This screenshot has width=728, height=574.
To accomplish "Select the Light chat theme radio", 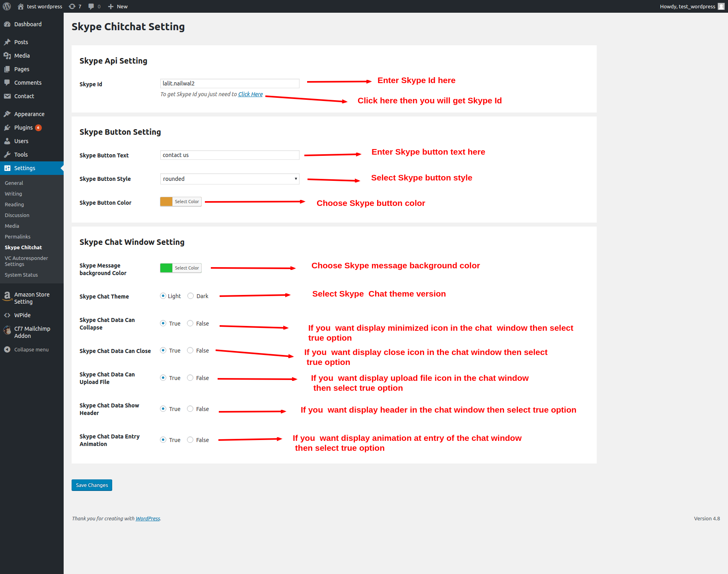I will 163,296.
